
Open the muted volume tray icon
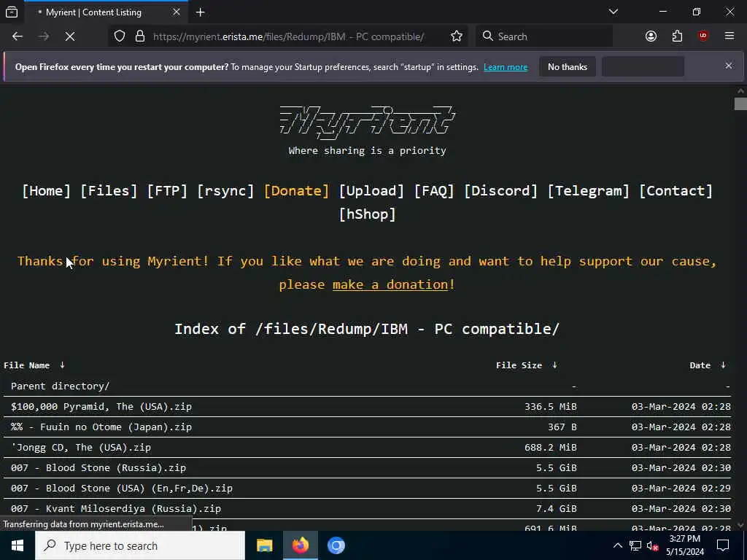(652, 545)
